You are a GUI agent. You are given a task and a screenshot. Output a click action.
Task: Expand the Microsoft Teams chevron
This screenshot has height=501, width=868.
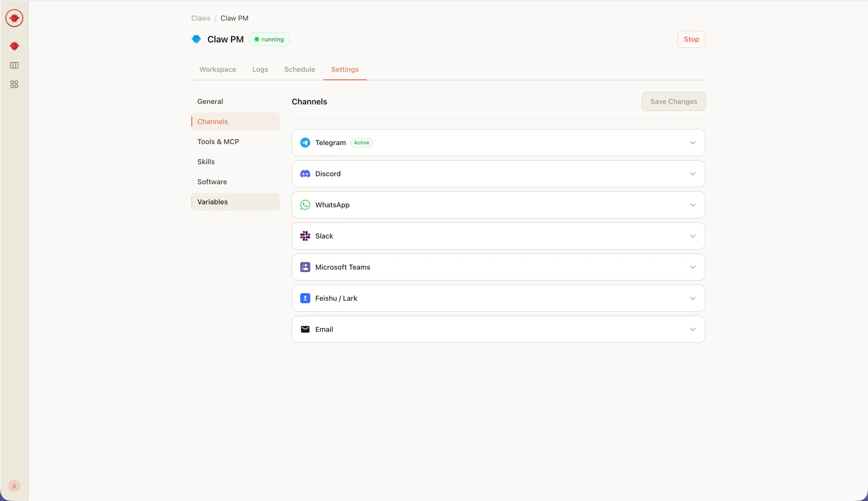tap(693, 267)
